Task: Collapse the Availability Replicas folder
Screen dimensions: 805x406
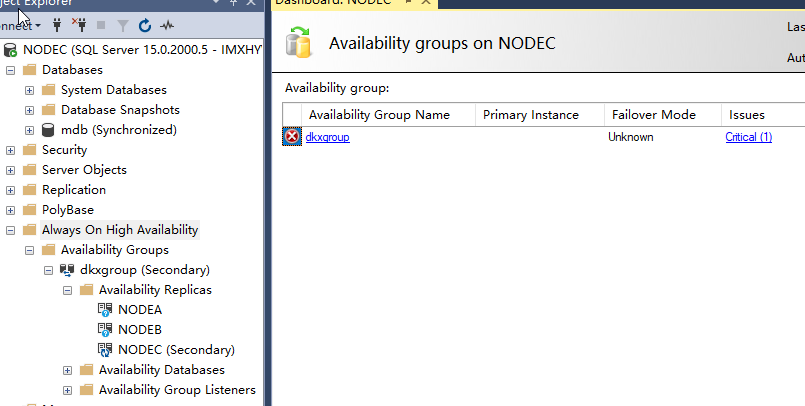Action: tap(67, 290)
